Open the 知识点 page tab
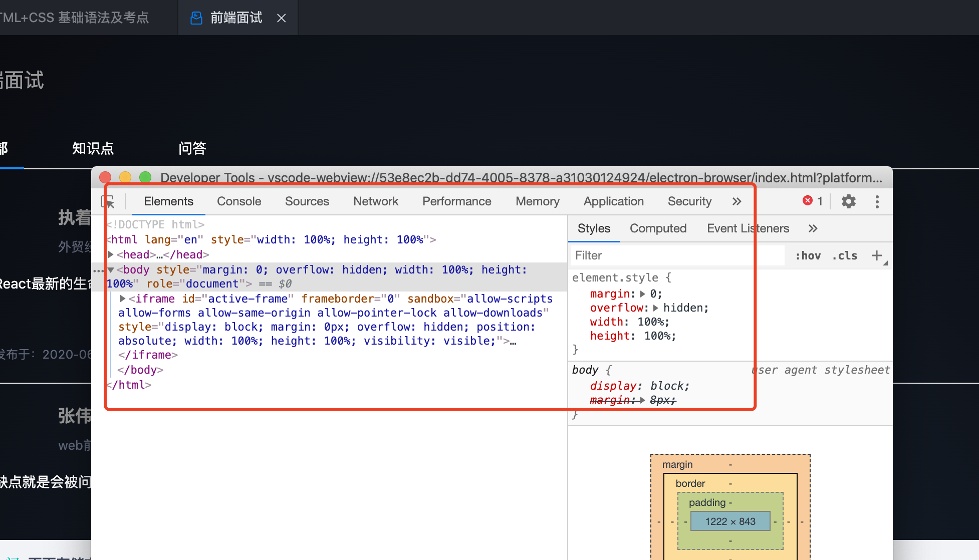Screen dimensions: 979x560 tap(93, 148)
